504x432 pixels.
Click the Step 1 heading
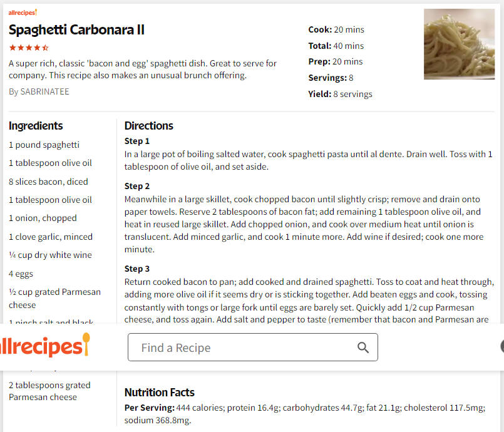click(x=137, y=141)
